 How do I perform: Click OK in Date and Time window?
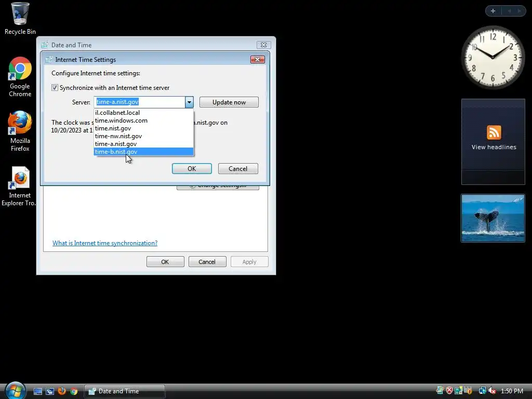pyautogui.click(x=165, y=262)
